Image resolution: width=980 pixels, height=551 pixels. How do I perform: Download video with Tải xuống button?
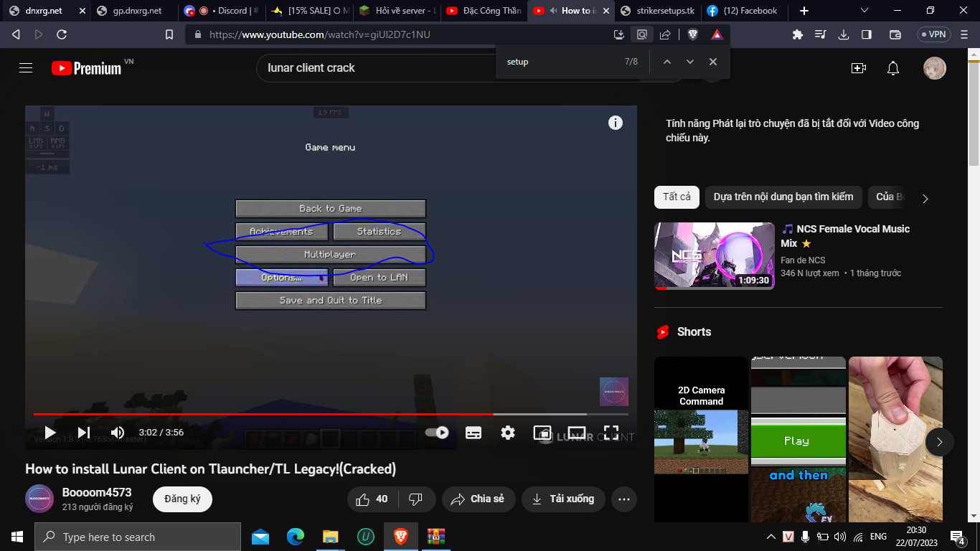563,499
